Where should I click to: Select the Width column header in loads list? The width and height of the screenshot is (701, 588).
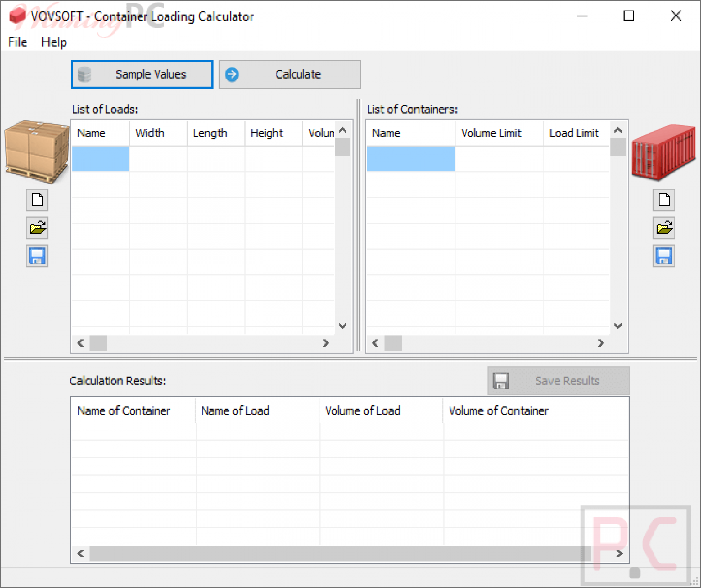[x=158, y=133]
